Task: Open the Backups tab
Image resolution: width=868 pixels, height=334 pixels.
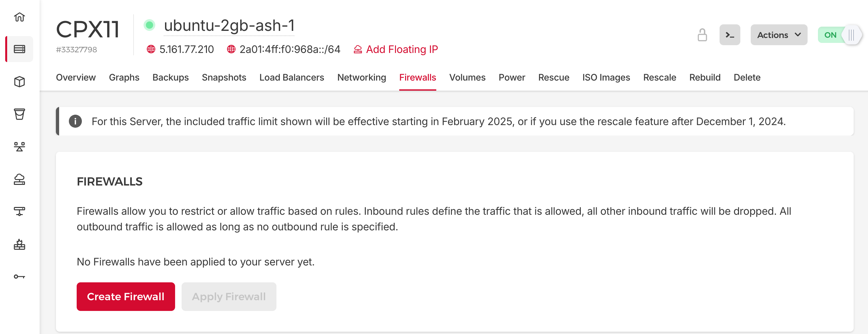Action: tap(171, 78)
